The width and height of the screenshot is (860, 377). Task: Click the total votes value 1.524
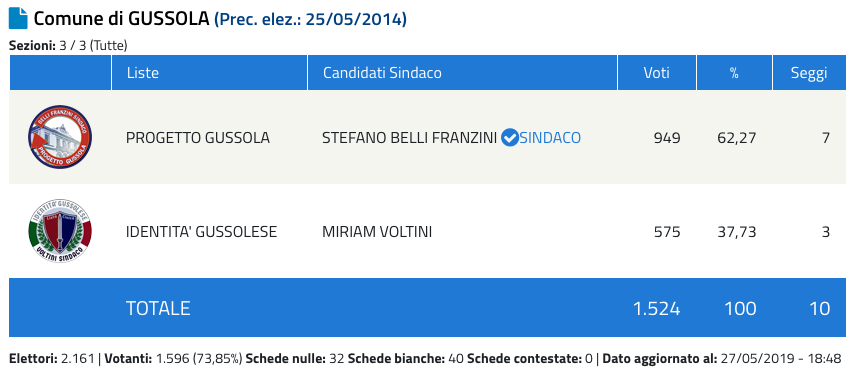click(657, 308)
